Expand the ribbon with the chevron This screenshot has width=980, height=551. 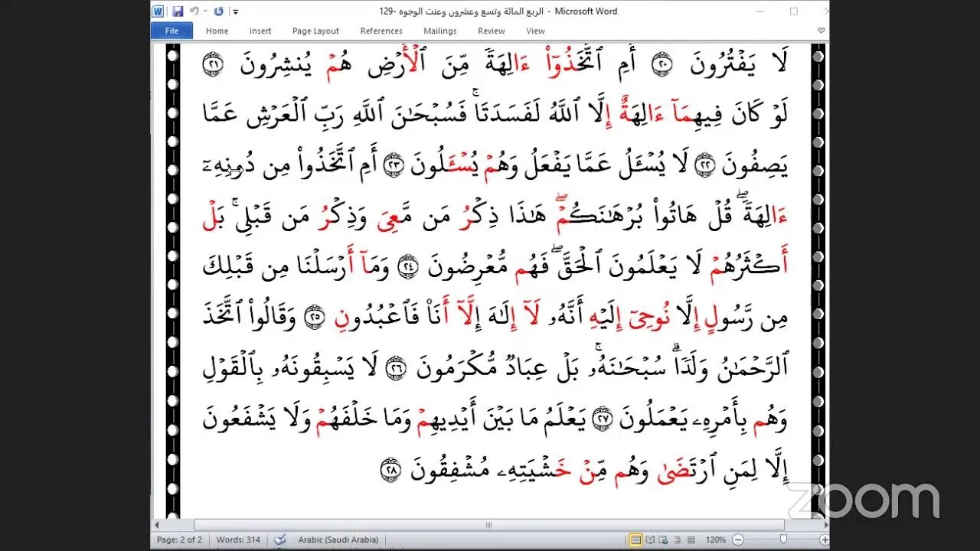click(821, 31)
